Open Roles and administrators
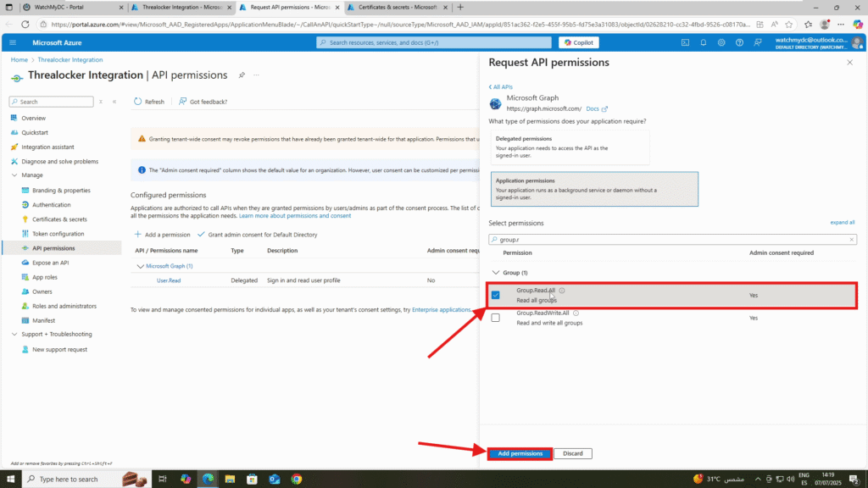The height and width of the screenshot is (488, 868). coord(64,305)
